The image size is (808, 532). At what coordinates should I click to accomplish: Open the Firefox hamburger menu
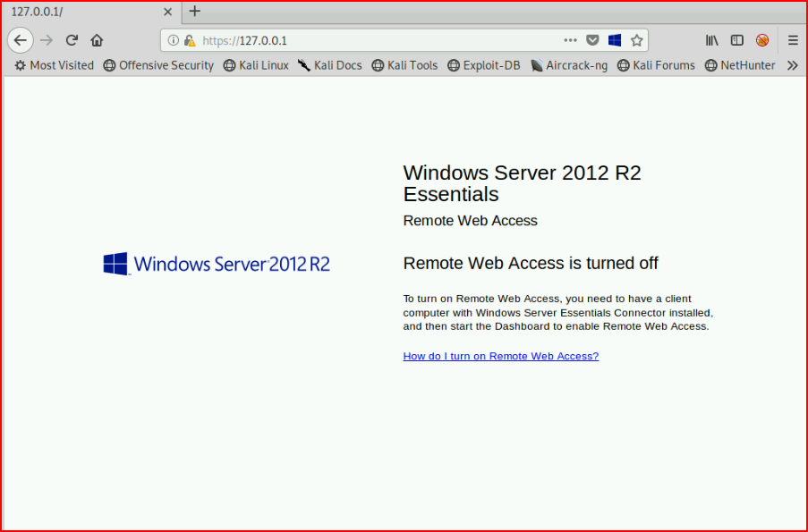(793, 40)
